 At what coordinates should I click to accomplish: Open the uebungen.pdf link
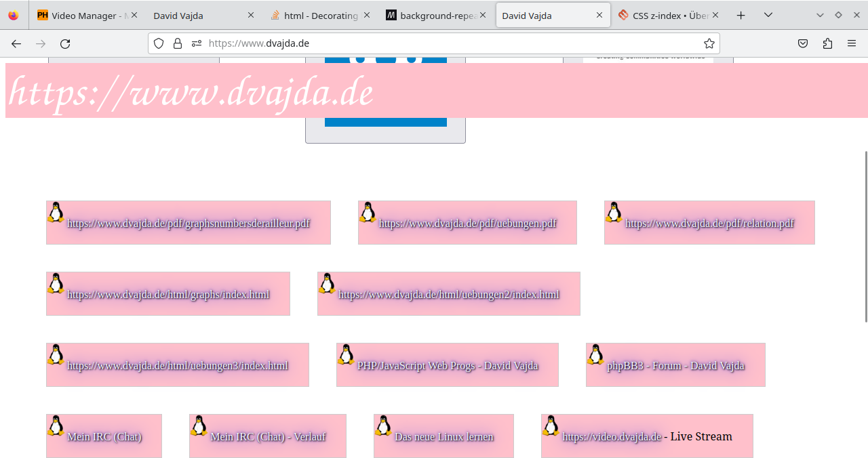(468, 222)
